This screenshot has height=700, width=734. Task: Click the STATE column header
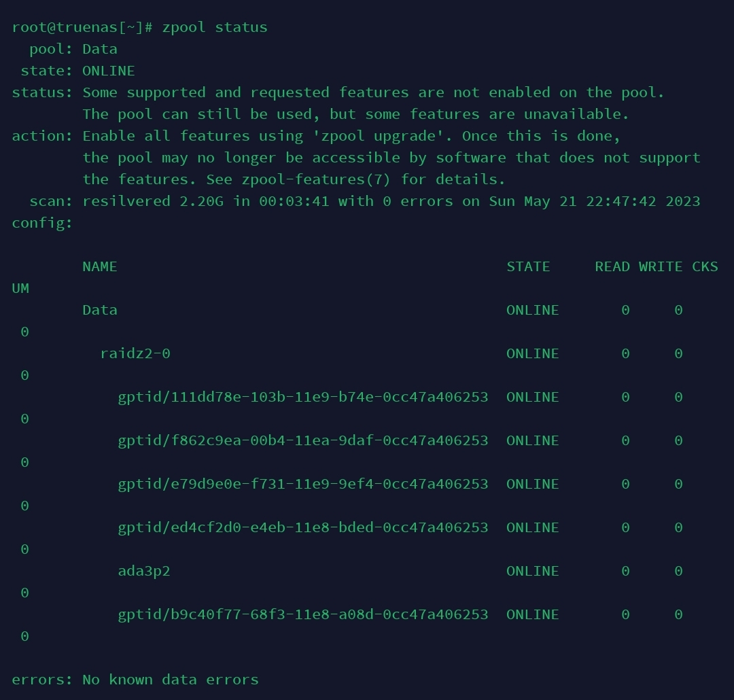(x=528, y=266)
